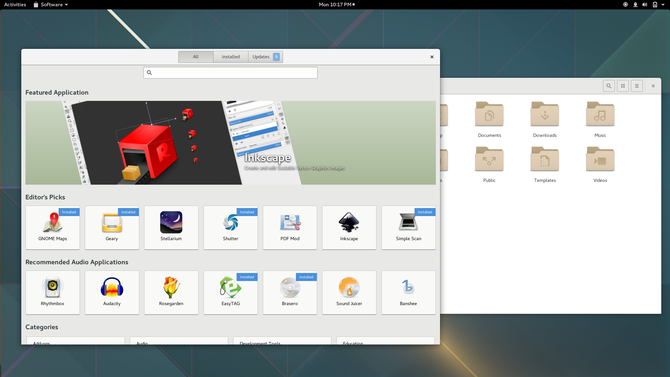Open the PDF Mod app tile
670x377 pixels.
tap(290, 227)
